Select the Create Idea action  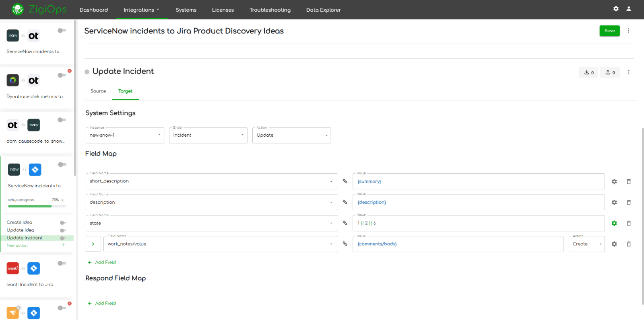point(19,222)
